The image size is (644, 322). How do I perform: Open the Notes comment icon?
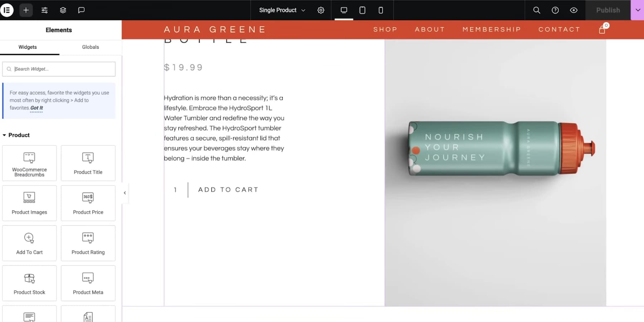82,10
